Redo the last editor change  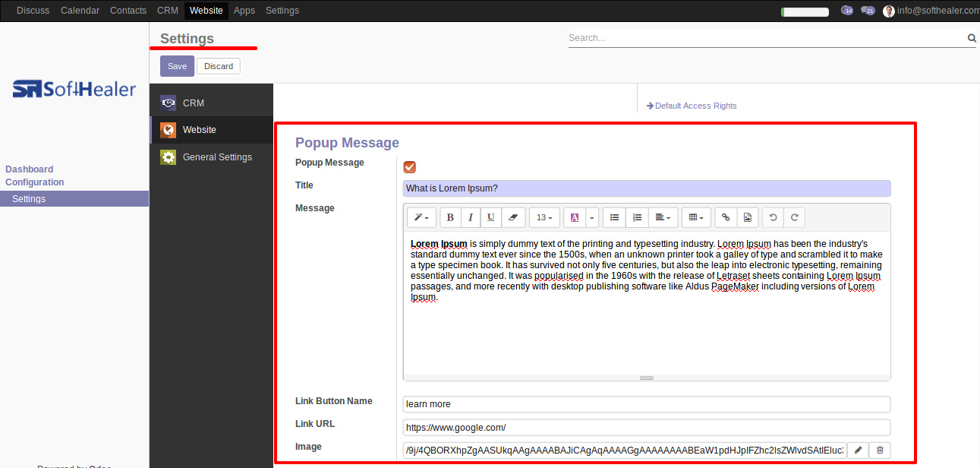(x=794, y=217)
